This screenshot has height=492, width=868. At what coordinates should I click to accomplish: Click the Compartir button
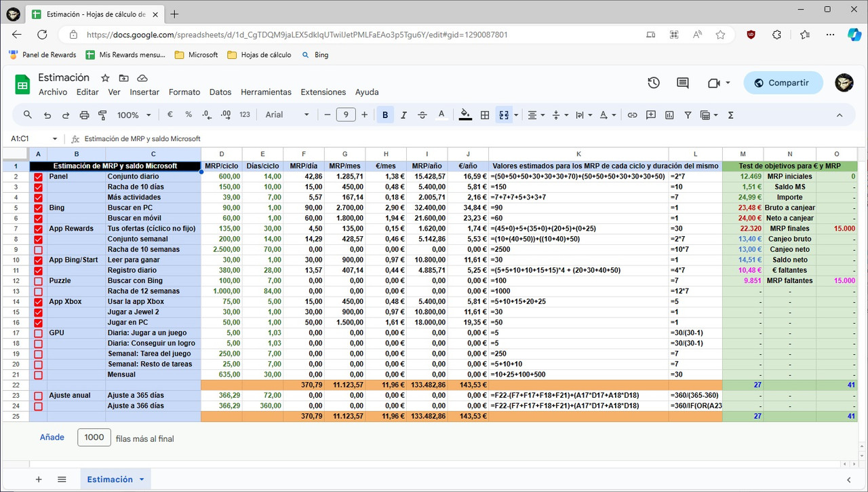(x=783, y=83)
